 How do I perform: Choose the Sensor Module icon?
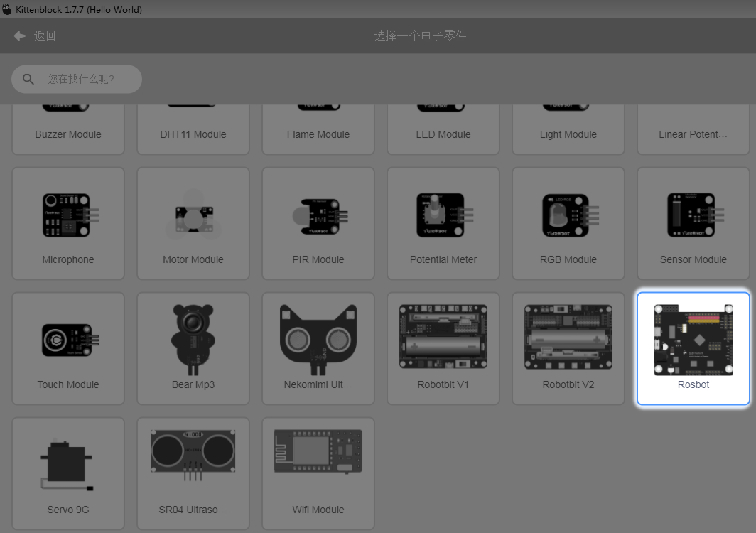tap(695, 215)
